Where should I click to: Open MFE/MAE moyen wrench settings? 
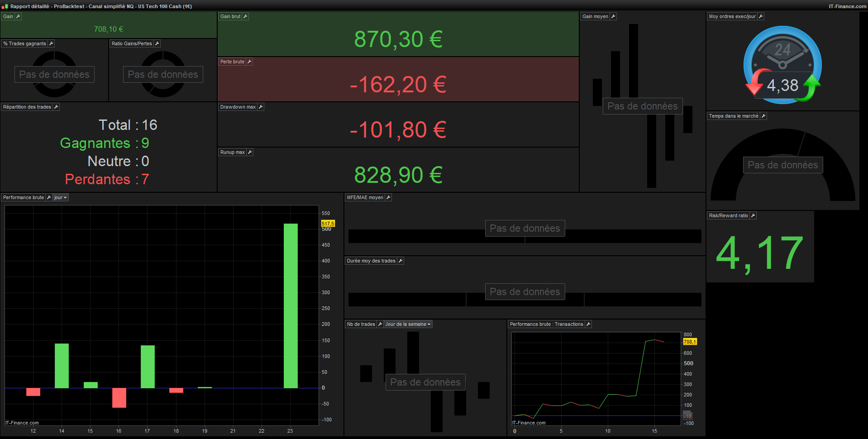[x=388, y=197]
